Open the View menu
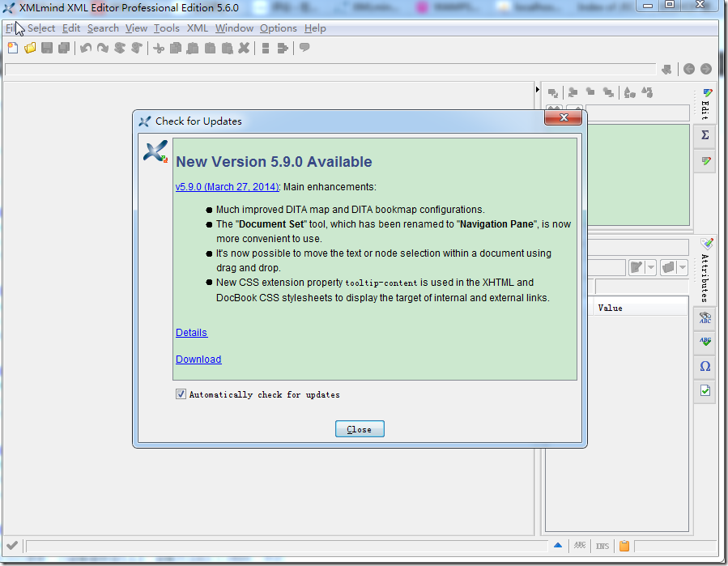 [136, 28]
